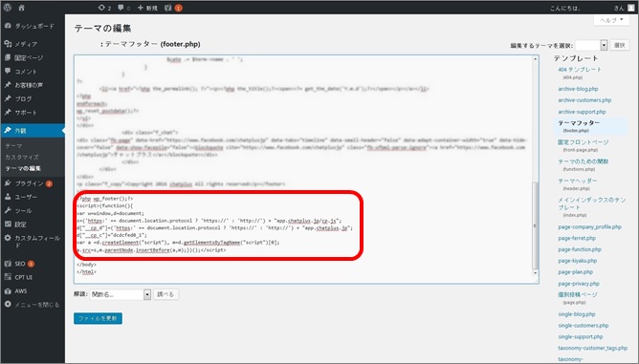Open page-kiyaku.php template file
Image resolution: width=639 pixels, height=364 pixels.
click(x=578, y=261)
